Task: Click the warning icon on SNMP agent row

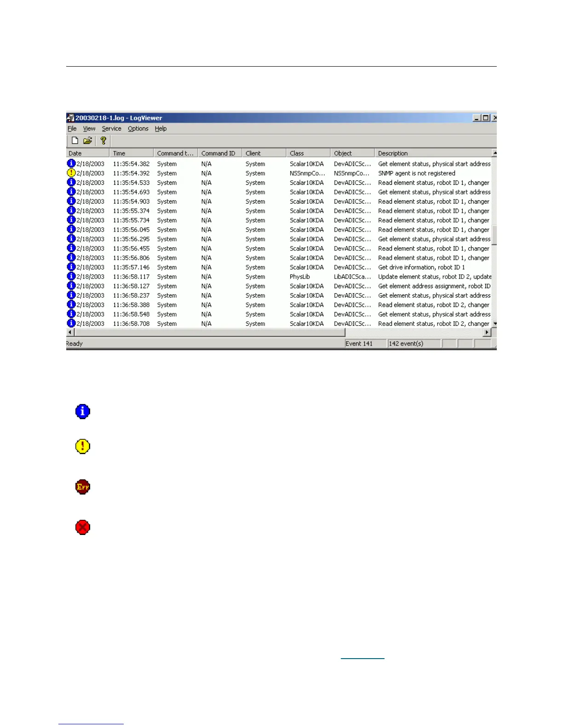Action: click(x=71, y=173)
